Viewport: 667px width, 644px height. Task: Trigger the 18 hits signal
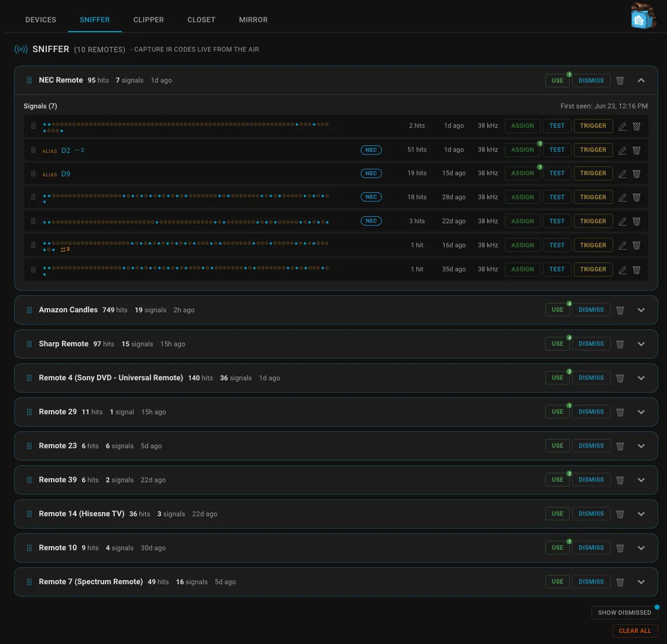pyautogui.click(x=593, y=197)
